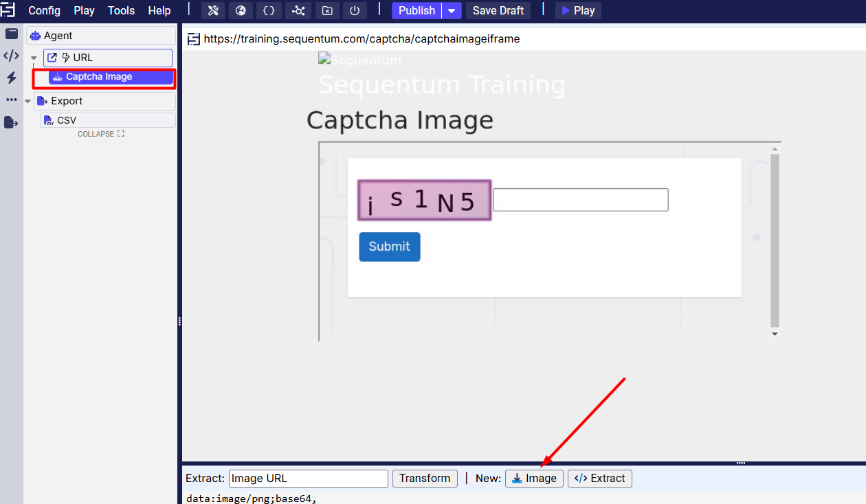
Task: Open the Publish dropdown arrow
Action: click(452, 10)
